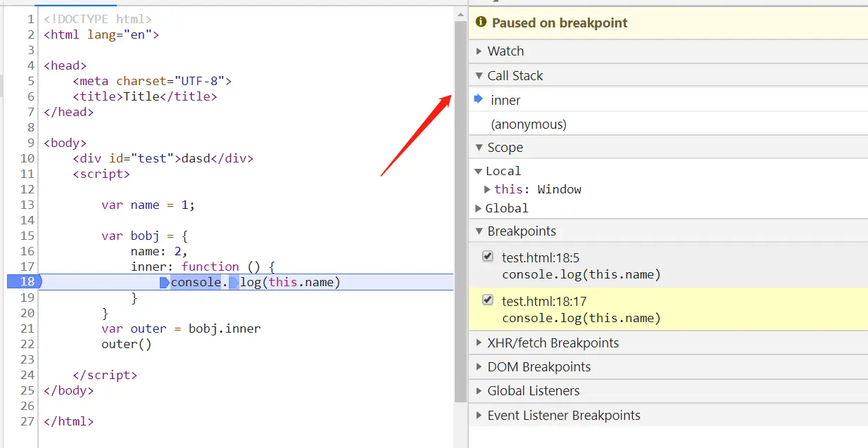Image resolution: width=868 pixels, height=448 pixels.
Task: Click the inner: function () line
Action: click(202, 267)
